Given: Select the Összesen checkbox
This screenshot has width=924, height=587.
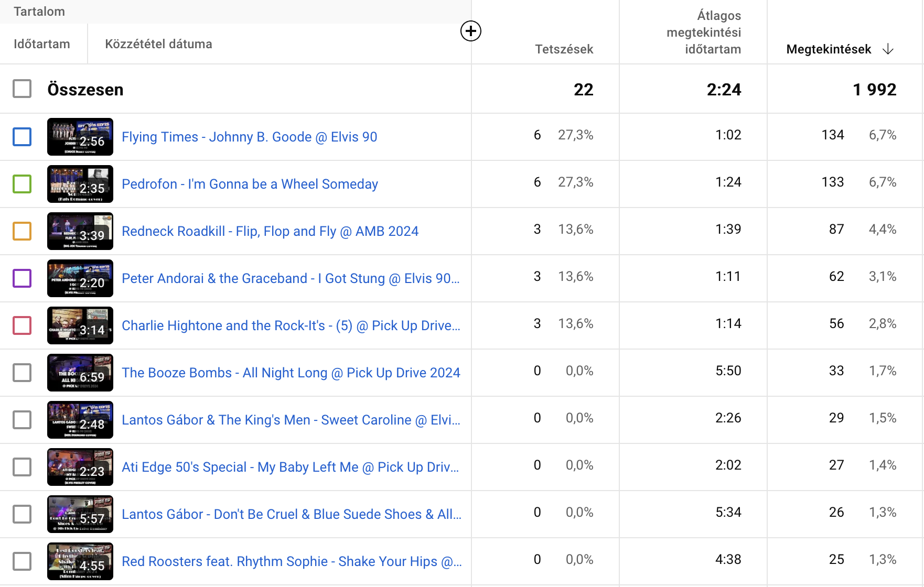Looking at the screenshot, I should 22,89.
